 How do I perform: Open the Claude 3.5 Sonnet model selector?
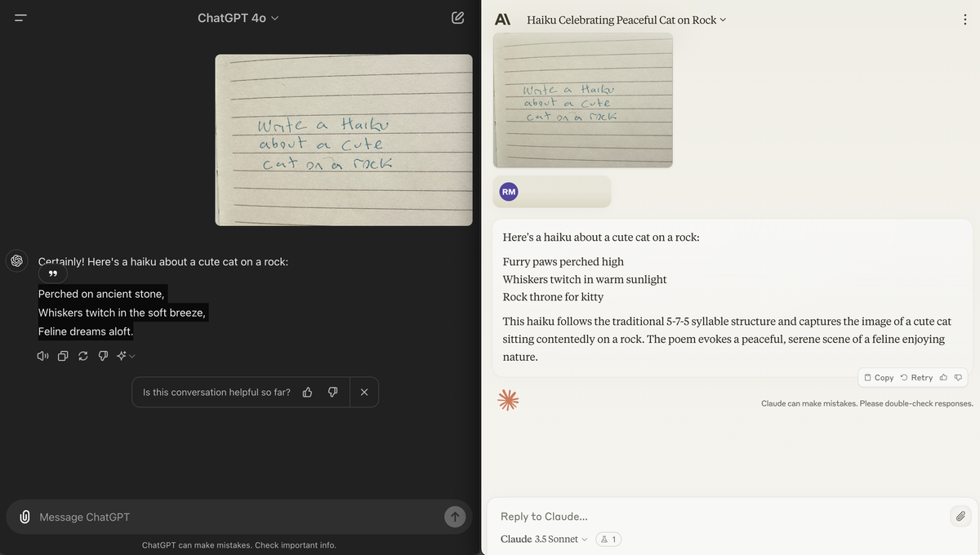tap(541, 539)
